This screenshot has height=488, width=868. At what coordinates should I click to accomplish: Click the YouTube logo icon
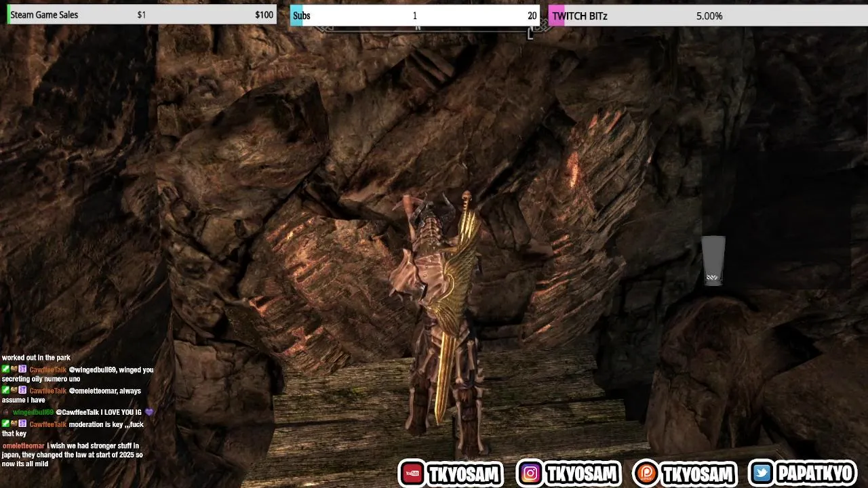point(411,474)
